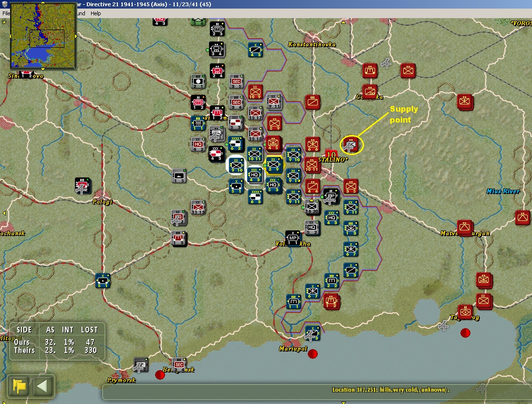
Task: Click the red circle marker near Berdyansk
Action: 160,375
